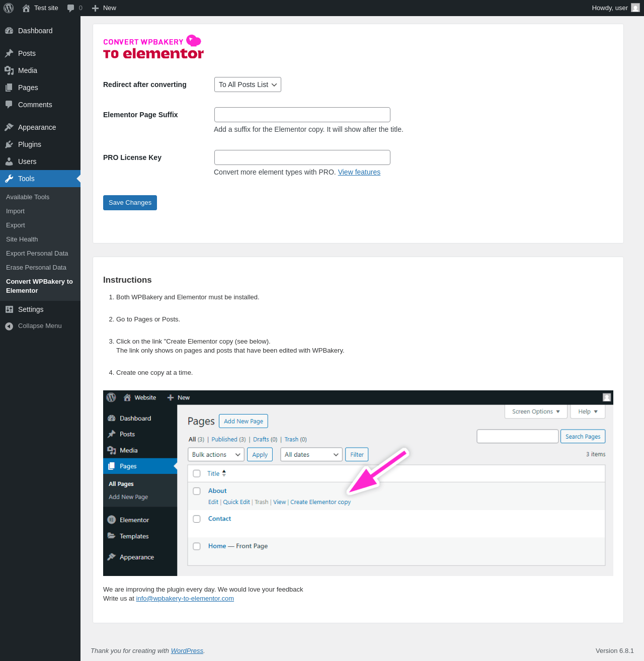Screen dimensions: 644x661
Task: Open the Users menu label
Action: [x=27, y=161]
